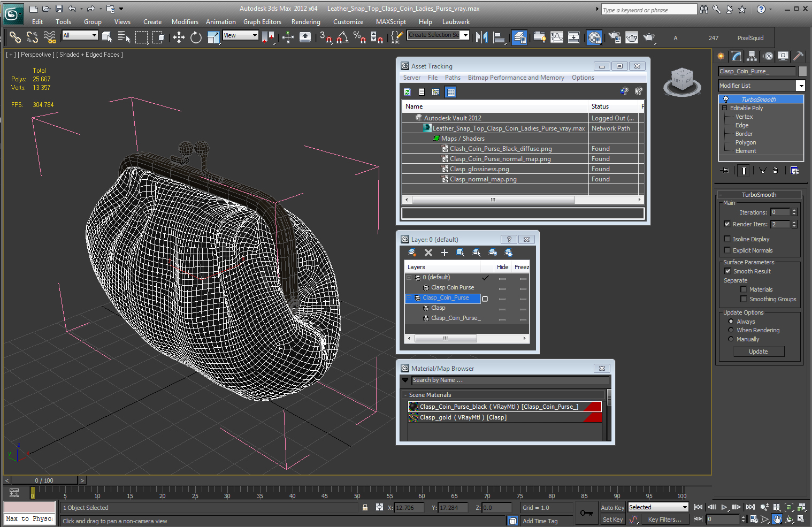
Task: Toggle the Angle Snap icon
Action: click(343, 37)
